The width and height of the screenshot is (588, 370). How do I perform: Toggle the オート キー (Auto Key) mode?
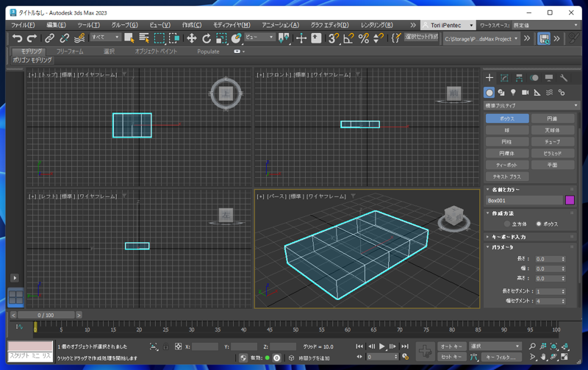(x=451, y=346)
